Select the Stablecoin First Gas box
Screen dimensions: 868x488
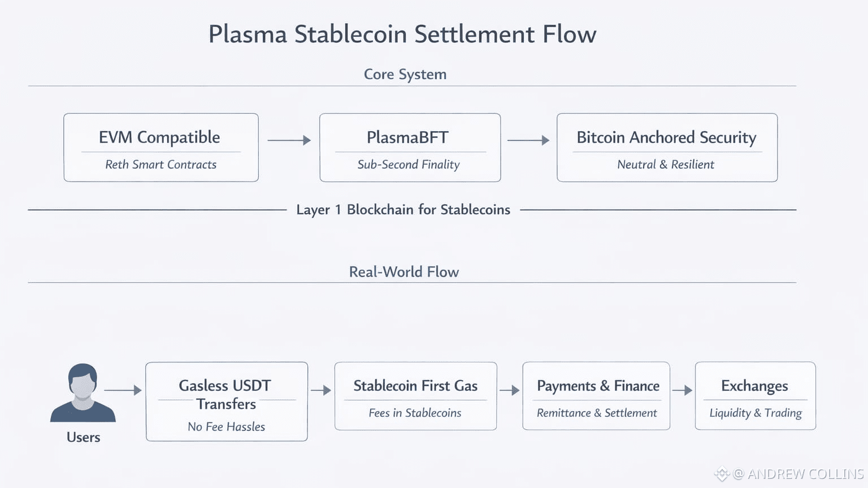pos(415,396)
